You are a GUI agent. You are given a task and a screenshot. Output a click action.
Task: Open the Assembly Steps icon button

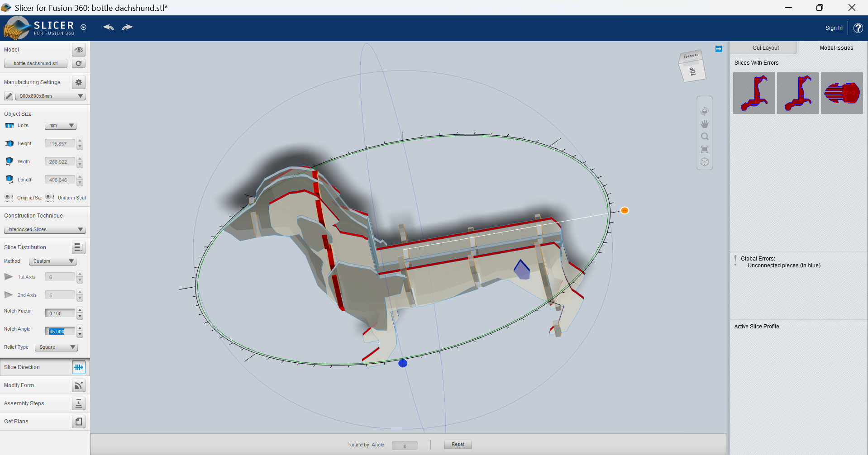[x=79, y=403]
